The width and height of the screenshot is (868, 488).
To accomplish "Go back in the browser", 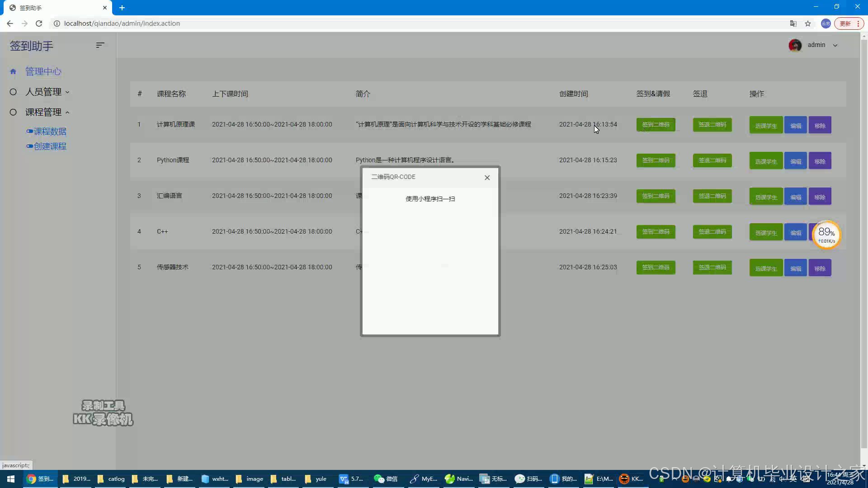I will [x=10, y=23].
